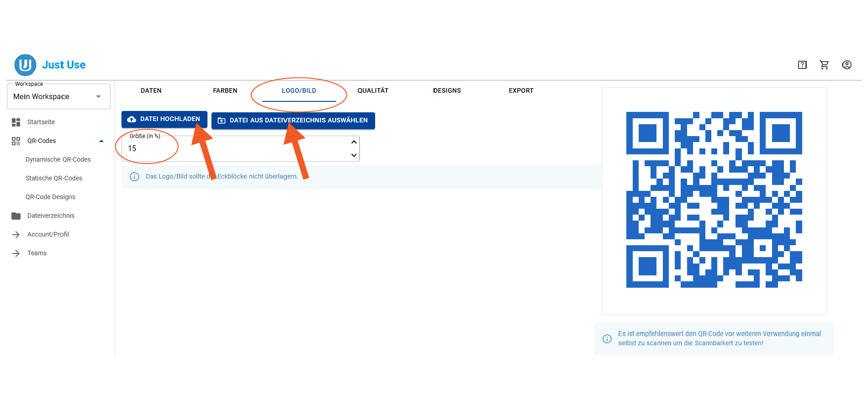This screenshot has height=411, width=868.
Task: Switch to the DATEN tab
Action: click(x=151, y=90)
